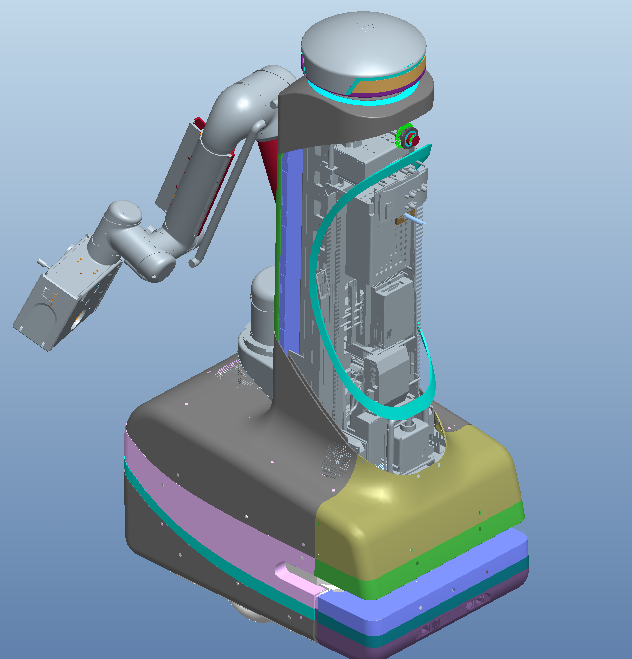Select the dark red wedge panel behind tower
This screenshot has width=632, height=659.
click(x=269, y=162)
